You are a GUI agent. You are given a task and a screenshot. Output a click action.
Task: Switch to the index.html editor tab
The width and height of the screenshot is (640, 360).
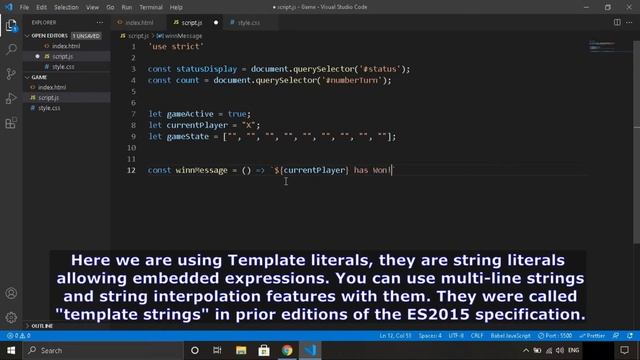pyautogui.click(x=139, y=22)
